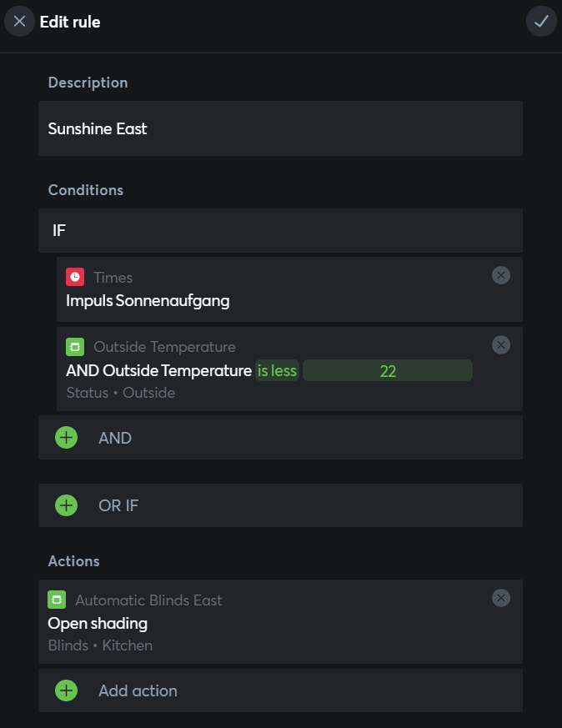Add an AND condition row
The height and width of the screenshot is (728, 562).
pyautogui.click(x=280, y=437)
